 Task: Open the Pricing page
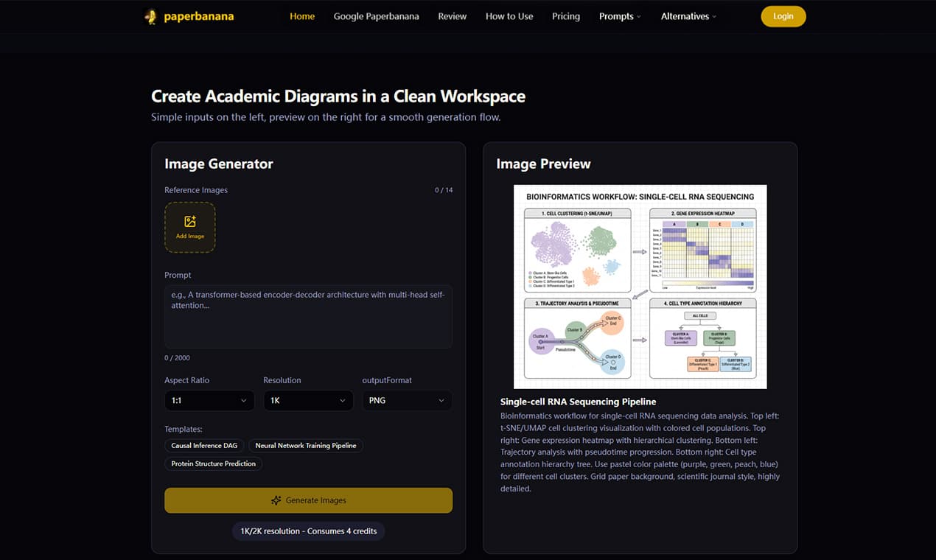point(566,16)
